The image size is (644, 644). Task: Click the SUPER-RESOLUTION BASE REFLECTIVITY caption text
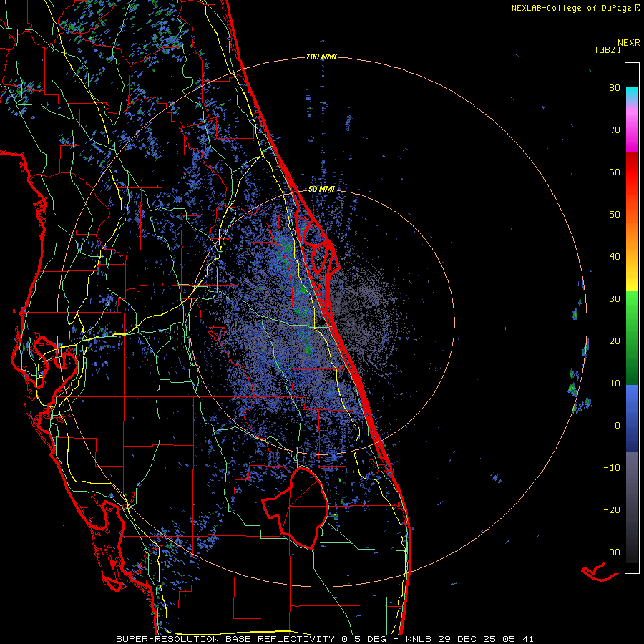pyautogui.click(x=225, y=639)
